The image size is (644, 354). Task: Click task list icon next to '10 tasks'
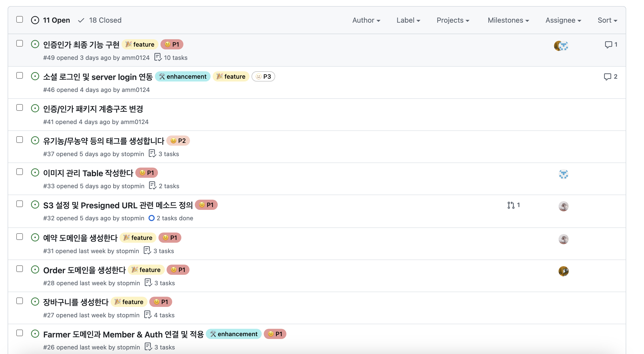158,58
